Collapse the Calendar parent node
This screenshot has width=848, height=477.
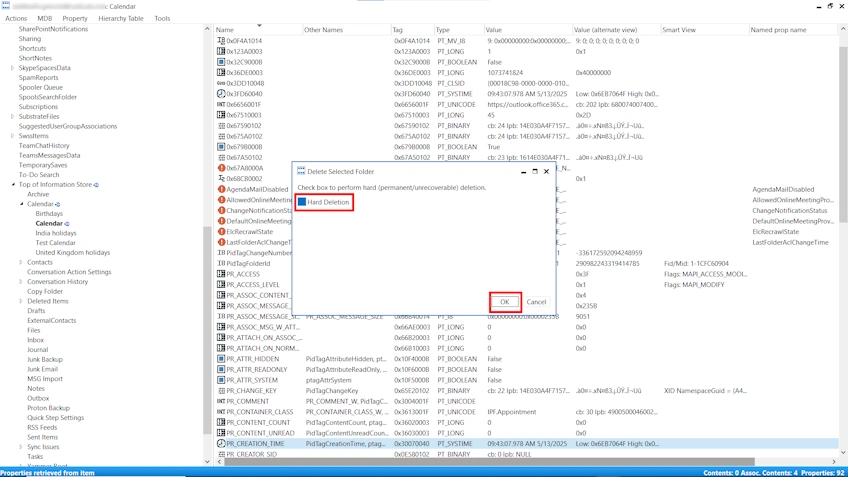tap(22, 204)
